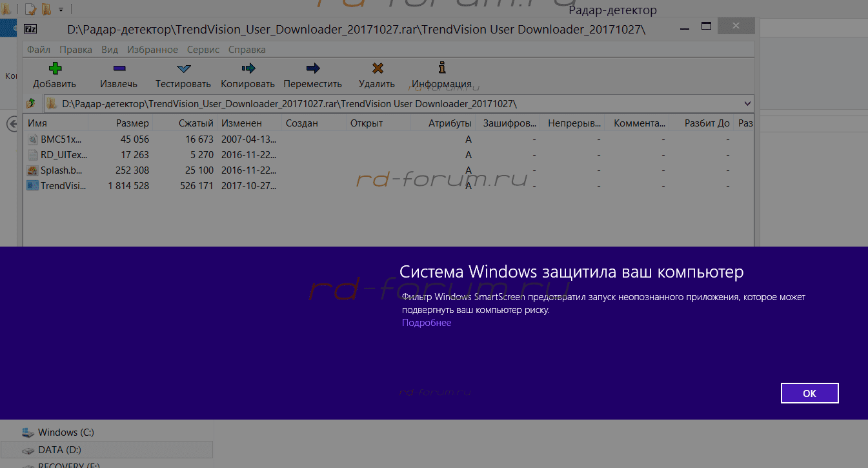Viewport: 868px width, 468px height.
Task: Click the 7z icon in title bar
Action: coord(30,29)
